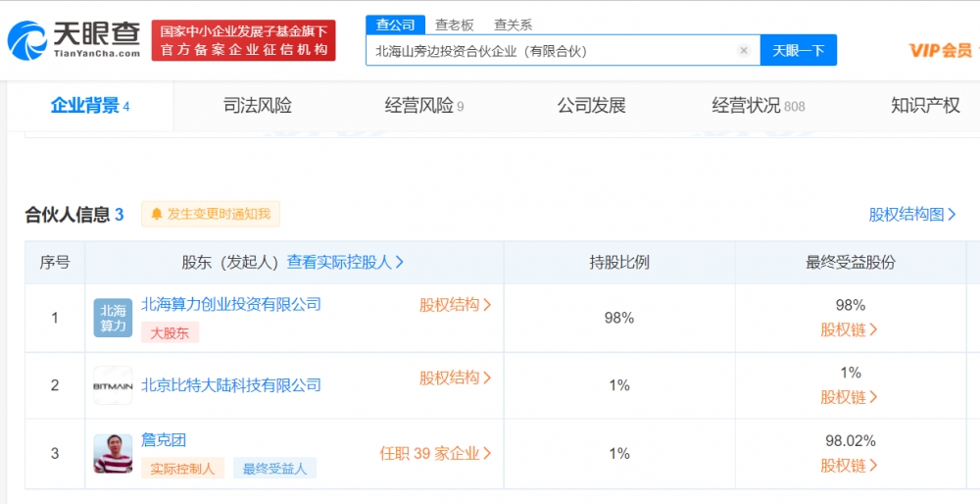Viewport: 980px width, 504px height.
Task: Open the 知识产权 section tab
Action: [925, 106]
